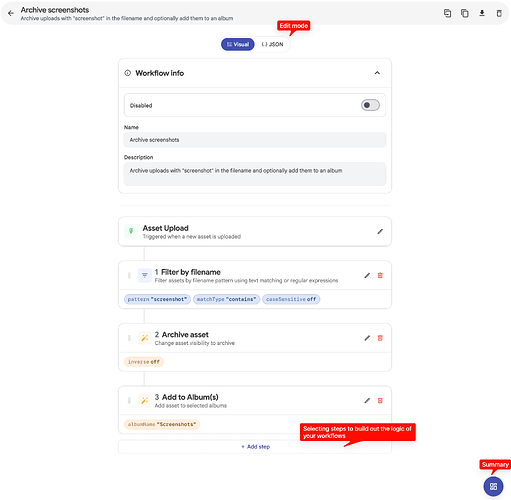
Task: Delete the Add to Album(s) step
Action: 380,401
